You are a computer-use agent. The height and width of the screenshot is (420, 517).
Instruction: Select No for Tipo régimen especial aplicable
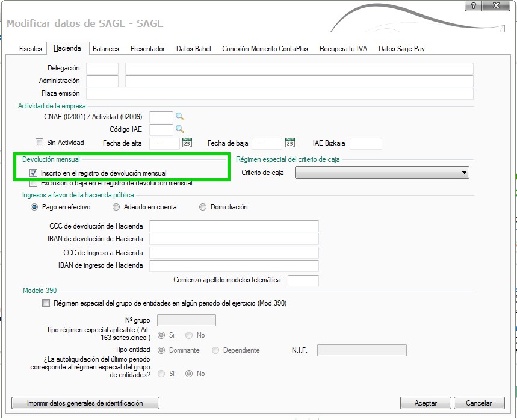click(x=189, y=335)
